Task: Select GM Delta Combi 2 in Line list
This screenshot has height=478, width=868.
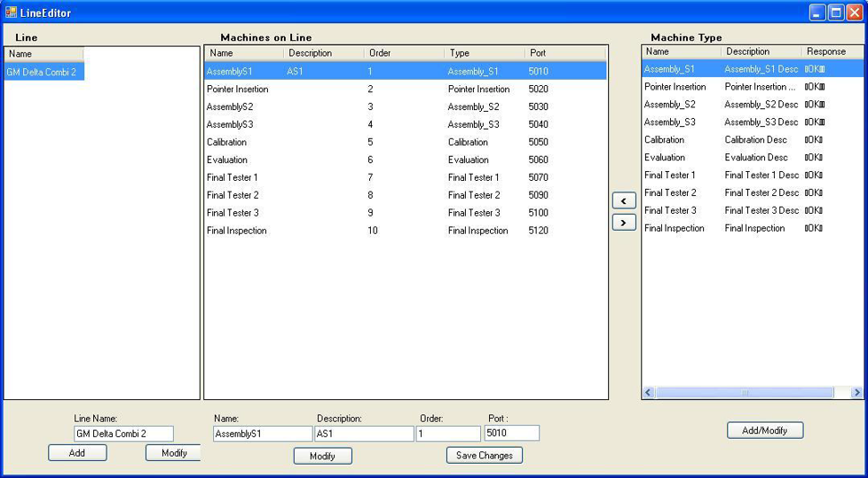Action: [x=42, y=72]
